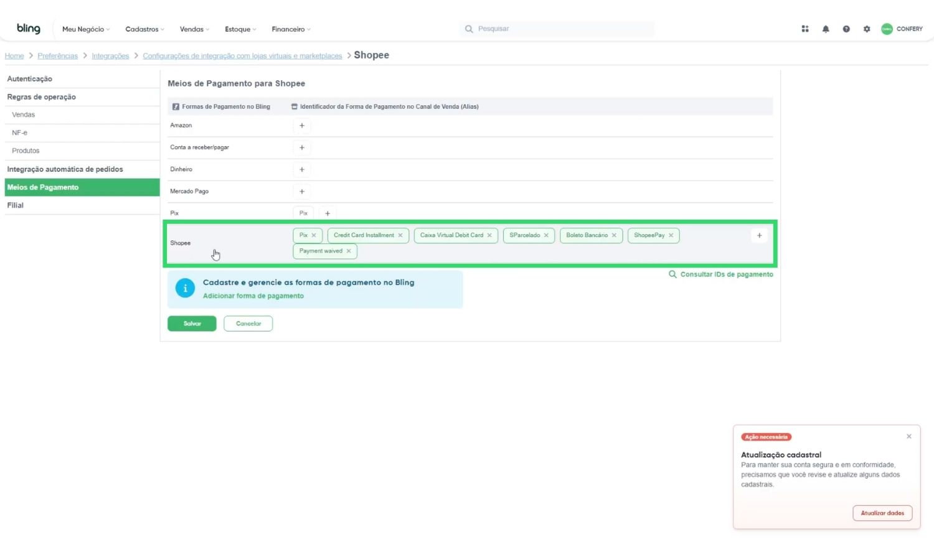Viewport: 934px width, 560px height.
Task: Click the Bling logo
Action: click(x=29, y=29)
